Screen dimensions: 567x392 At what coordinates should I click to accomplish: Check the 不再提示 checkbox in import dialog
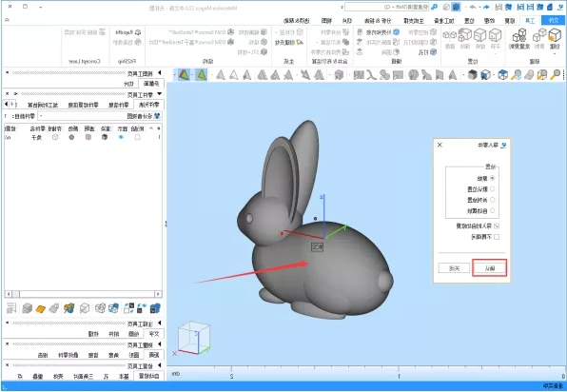coord(497,237)
